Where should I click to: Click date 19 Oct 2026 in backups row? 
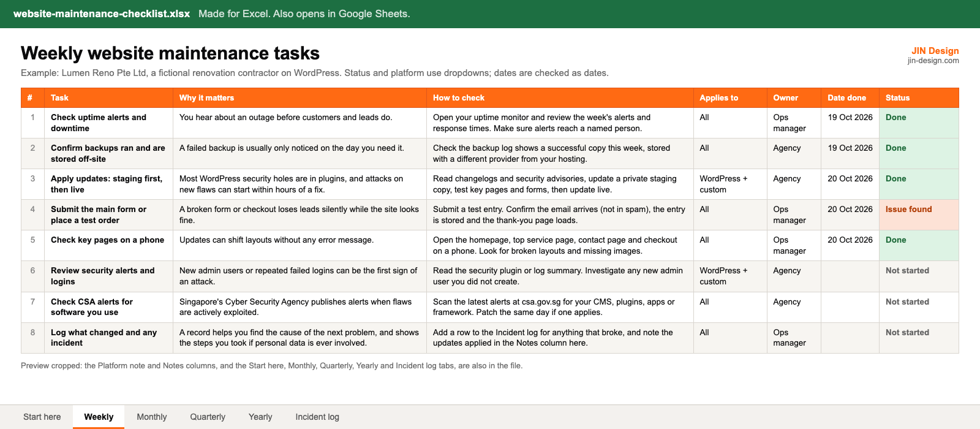(850, 154)
